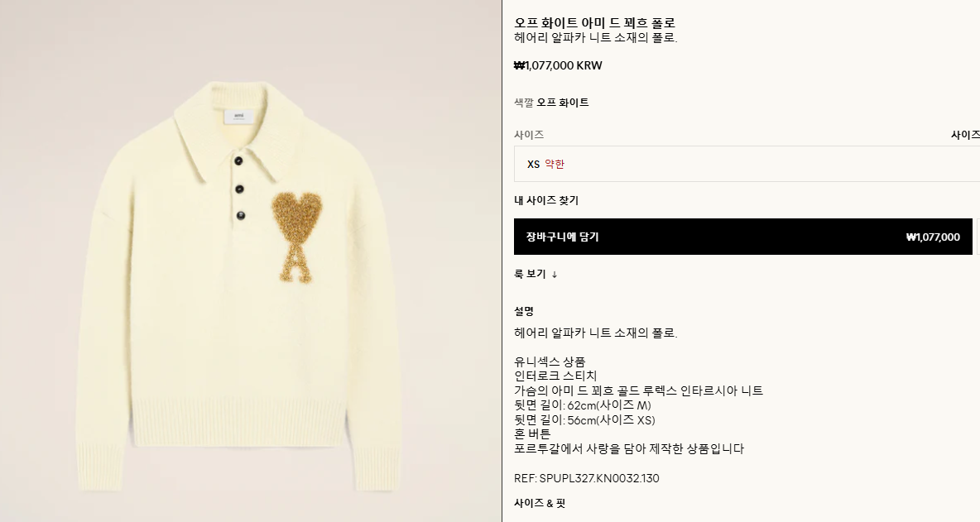Click the down arrow beside 룩 보기

(x=555, y=274)
